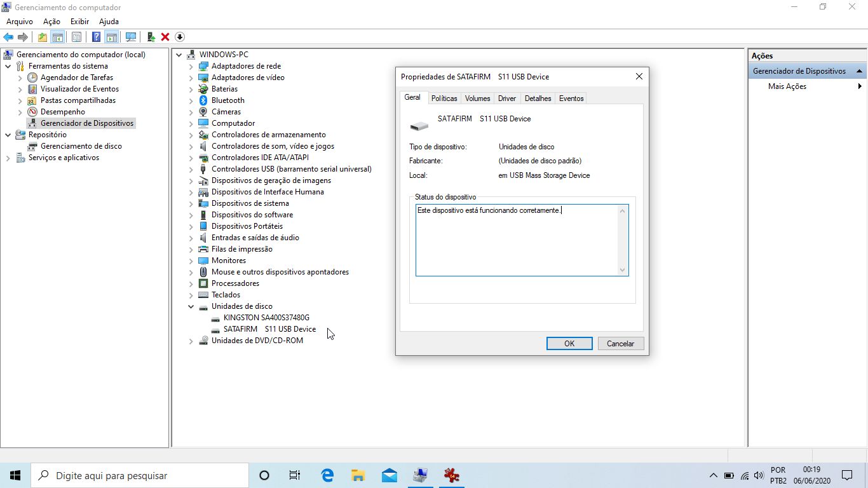Switch to the Políticas tab

444,98
